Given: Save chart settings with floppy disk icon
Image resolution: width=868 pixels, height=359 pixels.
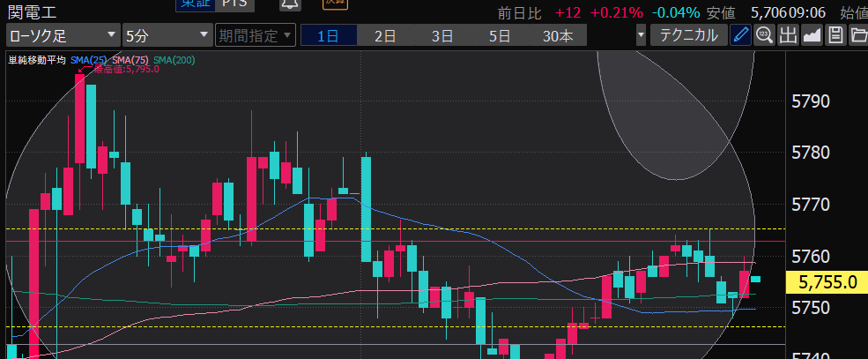Looking at the screenshot, I should tap(835, 35).
